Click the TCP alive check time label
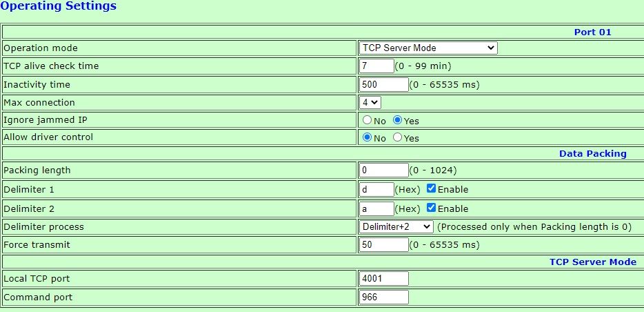 (51, 66)
